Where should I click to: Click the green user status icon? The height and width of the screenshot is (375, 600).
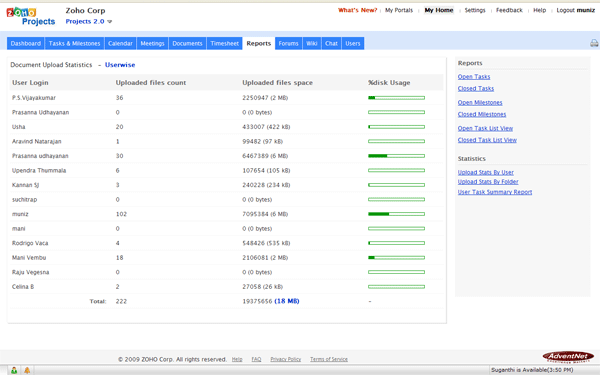coord(14,370)
